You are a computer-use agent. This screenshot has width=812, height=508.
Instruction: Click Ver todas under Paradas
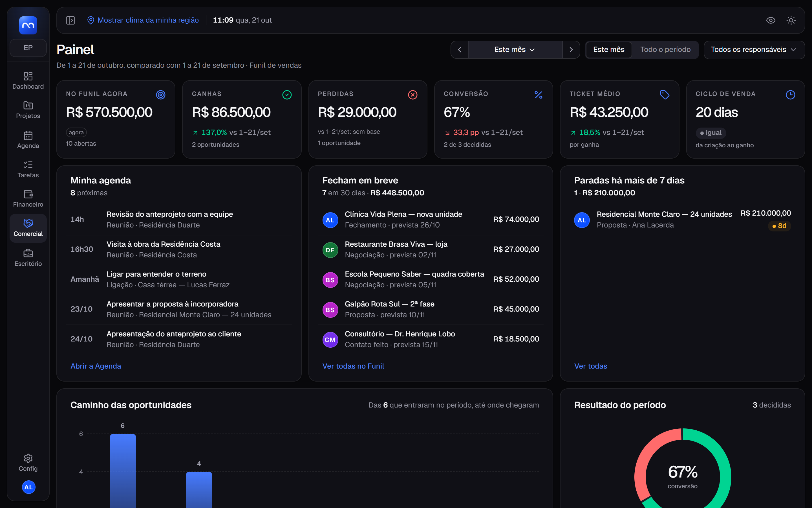tap(591, 366)
